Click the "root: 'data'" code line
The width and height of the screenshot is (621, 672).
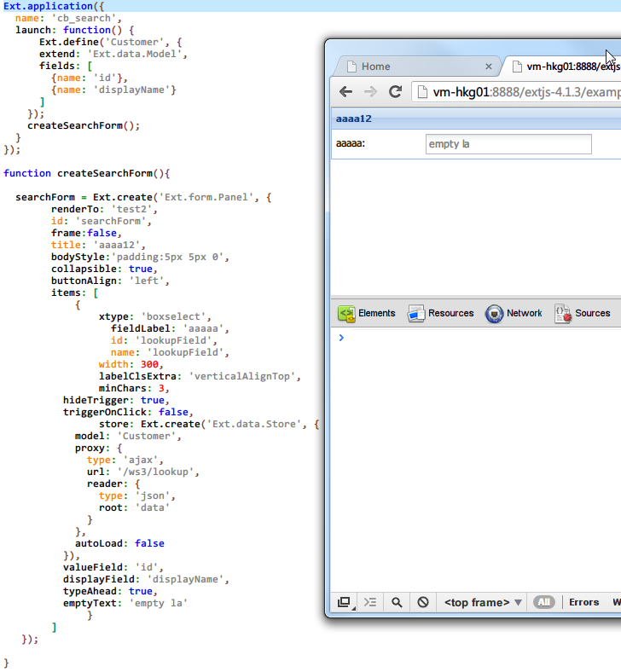pyautogui.click(x=134, y=508)
